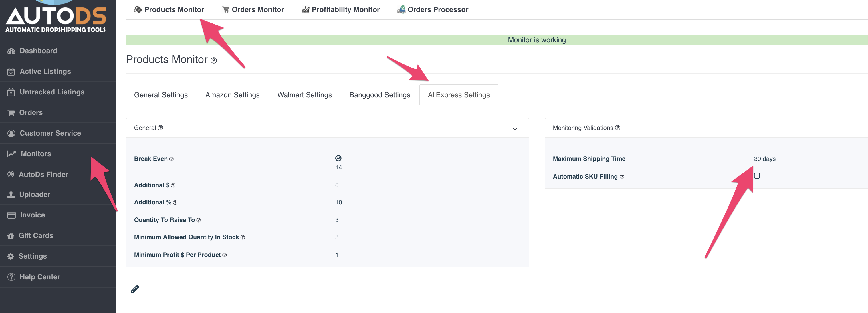
Task: Click the Help Center question icon
Action: [x=11, y=277]
